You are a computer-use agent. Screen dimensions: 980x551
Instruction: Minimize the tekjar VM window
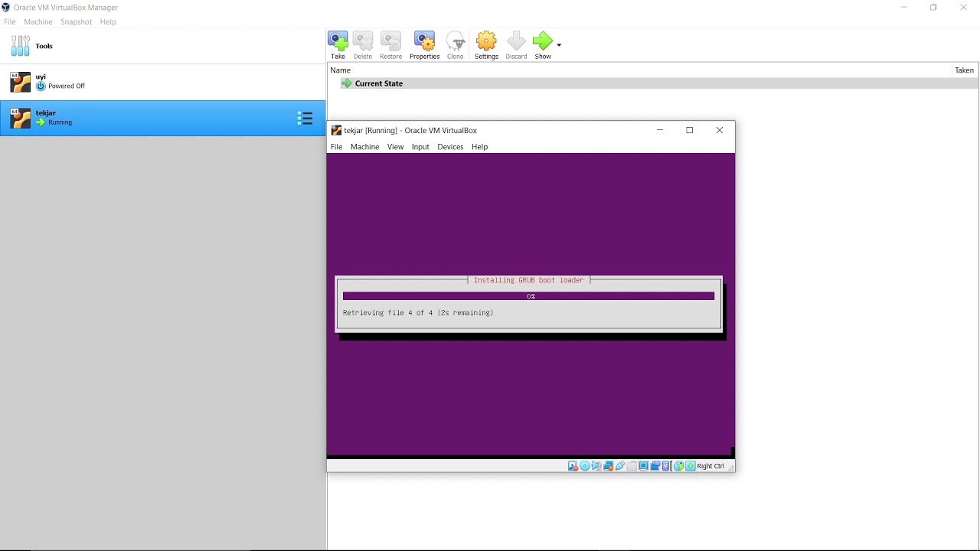pyautogui.click(x=660, y=130)
